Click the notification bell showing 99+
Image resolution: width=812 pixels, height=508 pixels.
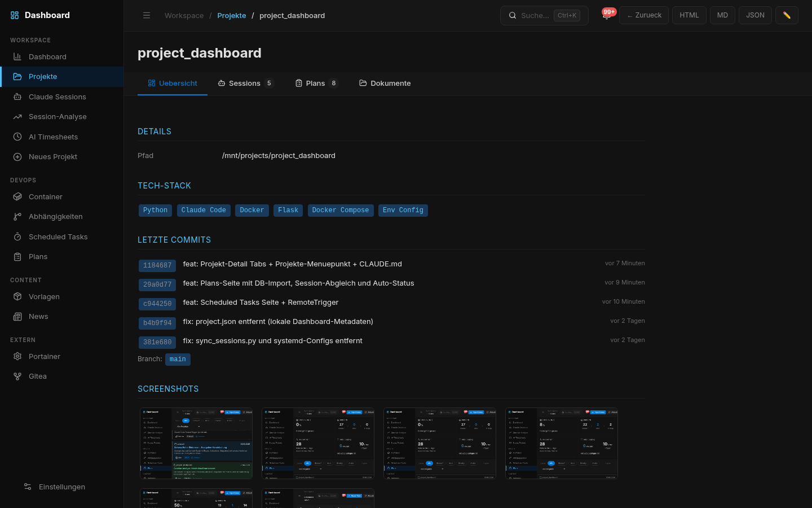click(x=607, y=17)
